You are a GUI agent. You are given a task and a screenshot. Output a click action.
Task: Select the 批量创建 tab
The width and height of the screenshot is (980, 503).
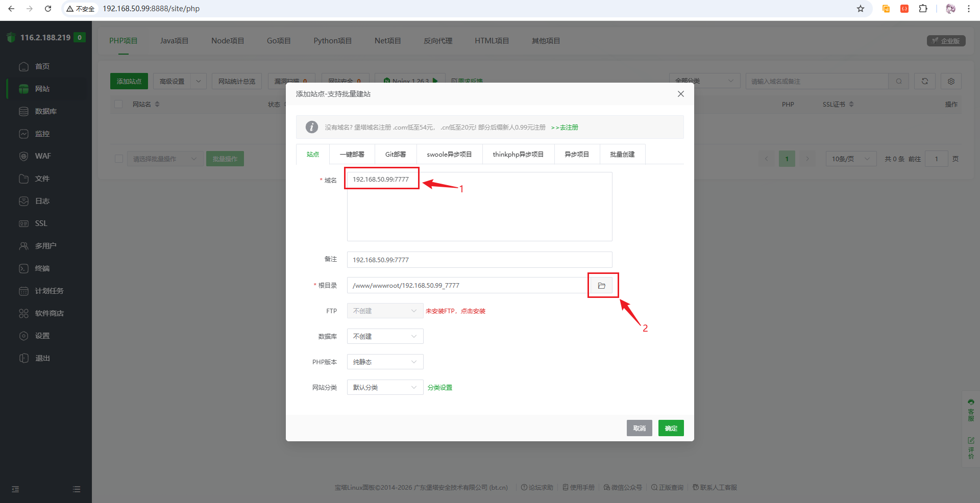point(622,154)
